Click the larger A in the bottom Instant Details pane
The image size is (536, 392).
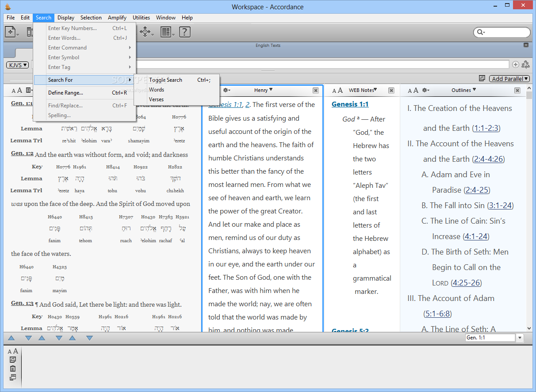pos(15,351)
